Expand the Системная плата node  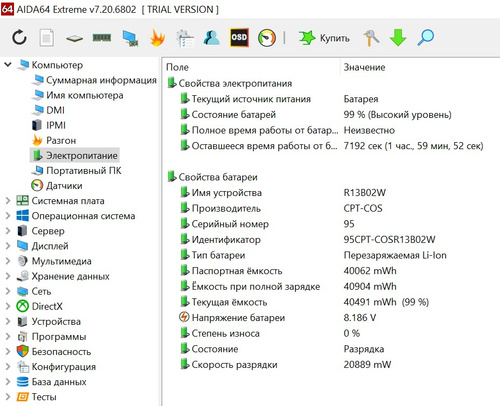pos(8,201)
